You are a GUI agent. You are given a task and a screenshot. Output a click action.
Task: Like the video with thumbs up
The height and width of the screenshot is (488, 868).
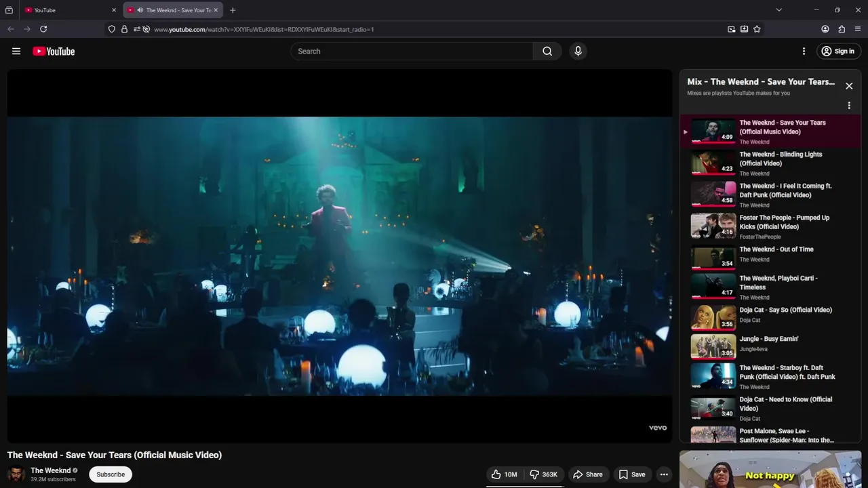click(x=504, y=474)
